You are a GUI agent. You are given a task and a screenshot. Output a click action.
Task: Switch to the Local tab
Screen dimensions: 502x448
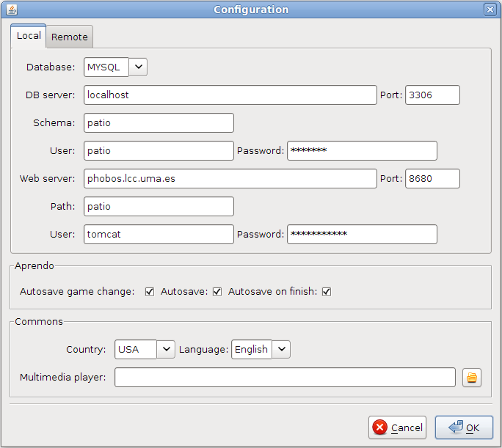point(29,36)
